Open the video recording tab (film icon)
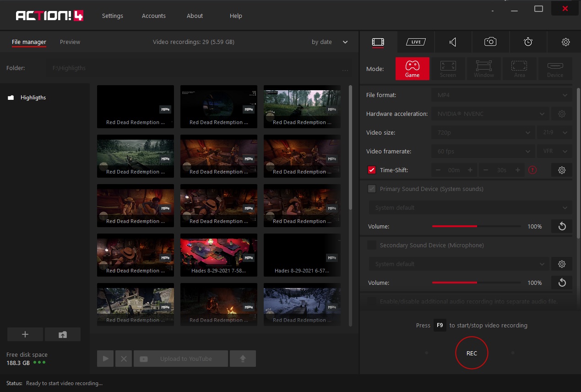The height and width of the screenshot is (392, 581). click(x=378, y=42)
